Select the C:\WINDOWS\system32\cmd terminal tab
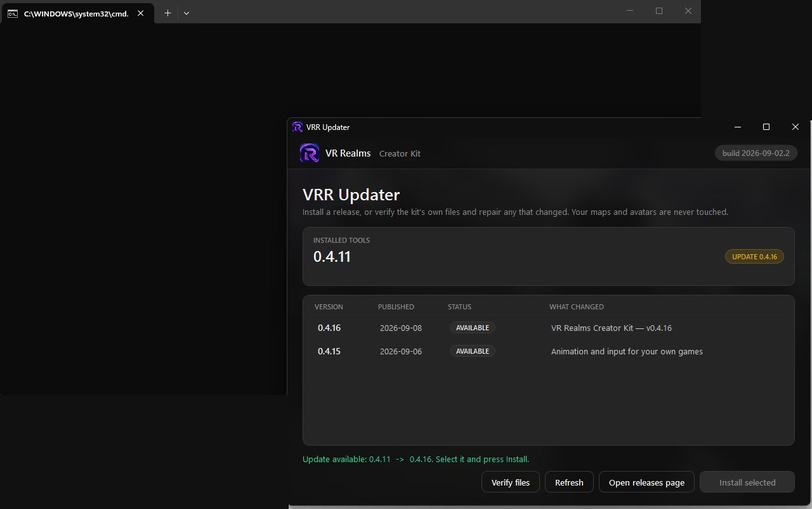Screen dimensions: 812x509 (x=77, y=13)
